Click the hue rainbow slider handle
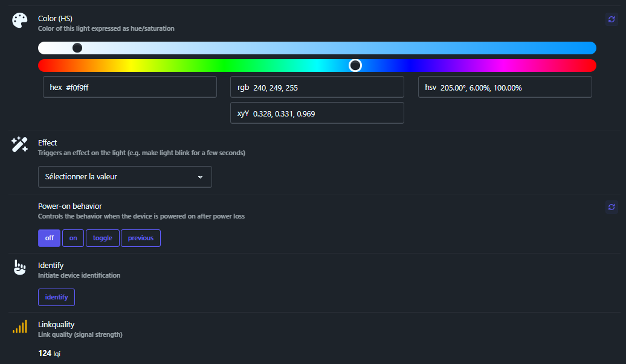 pyautogui.click(x=355, y=65)
